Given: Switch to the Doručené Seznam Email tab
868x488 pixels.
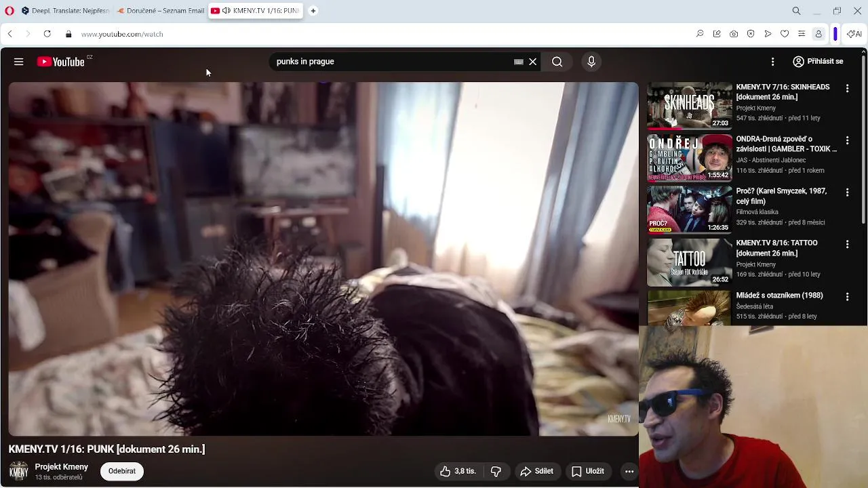Looking at the screenshot, I should pos(160,11).
